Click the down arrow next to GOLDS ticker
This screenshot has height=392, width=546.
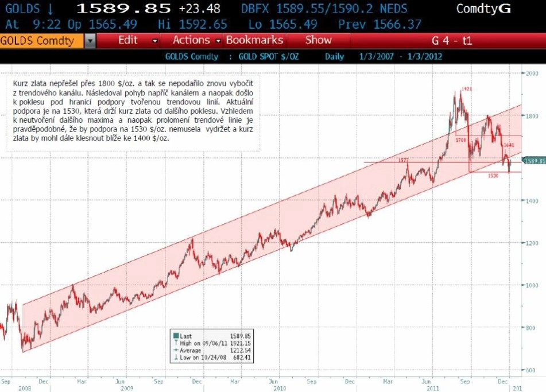coord(50,9)
